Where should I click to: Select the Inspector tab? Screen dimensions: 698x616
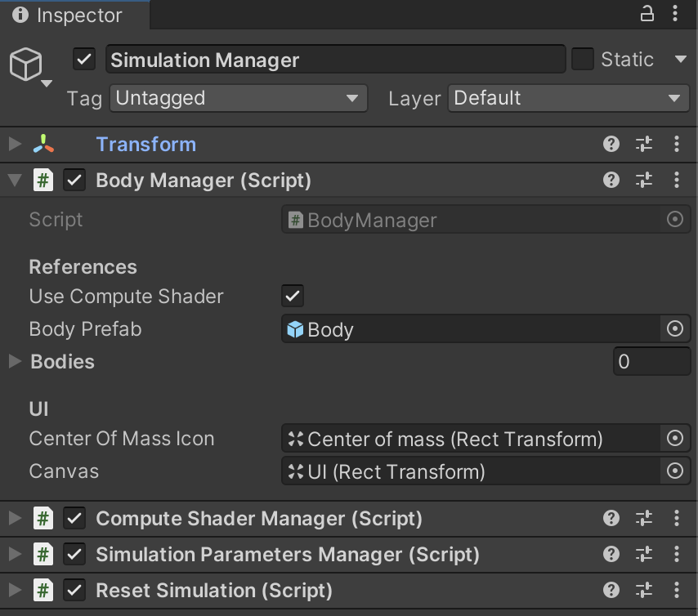point(74,15)
